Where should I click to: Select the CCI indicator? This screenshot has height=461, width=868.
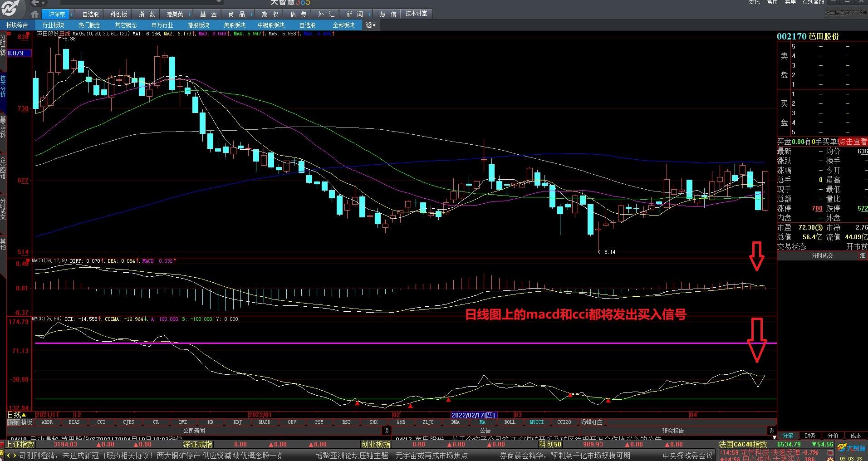coord(101,422)
